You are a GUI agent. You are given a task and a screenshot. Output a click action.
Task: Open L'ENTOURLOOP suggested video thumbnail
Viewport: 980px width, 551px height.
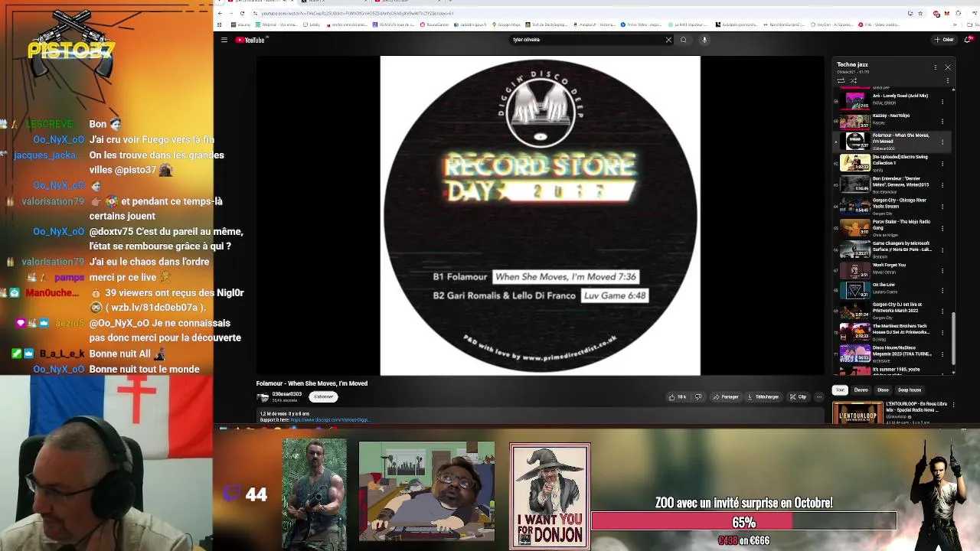(857, 411)
